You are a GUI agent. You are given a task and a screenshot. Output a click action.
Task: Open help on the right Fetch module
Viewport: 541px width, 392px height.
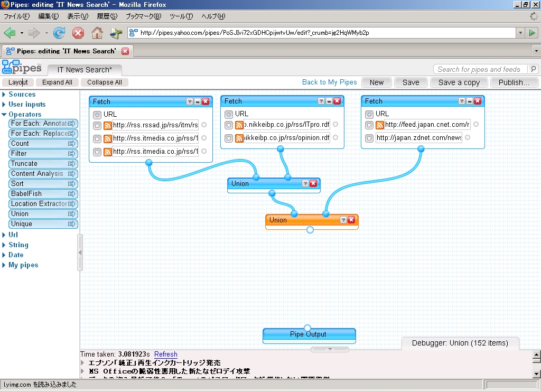tap(462, 101)
